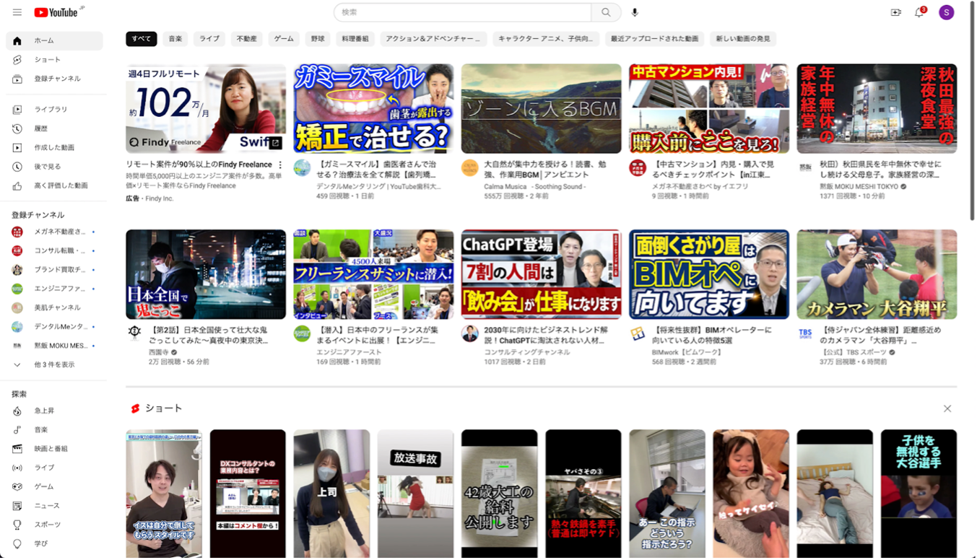Open メガネ不動産 subscribed channel
This screenshot has height=560, width=977.
point(59,232)
